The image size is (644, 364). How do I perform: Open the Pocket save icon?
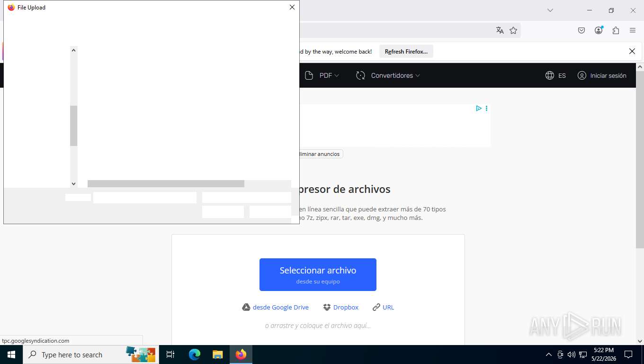tap(581, 30)
